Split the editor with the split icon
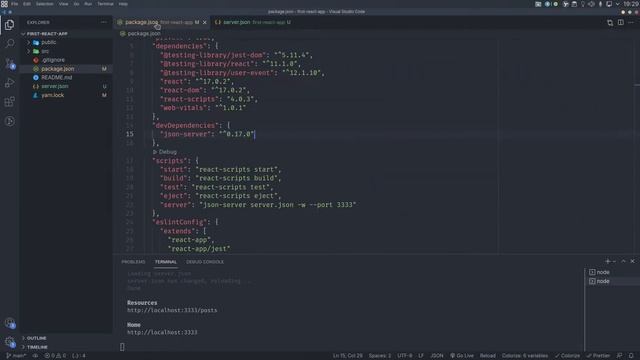The height and width of the screenshot is (360, 640). click(620, 22)
